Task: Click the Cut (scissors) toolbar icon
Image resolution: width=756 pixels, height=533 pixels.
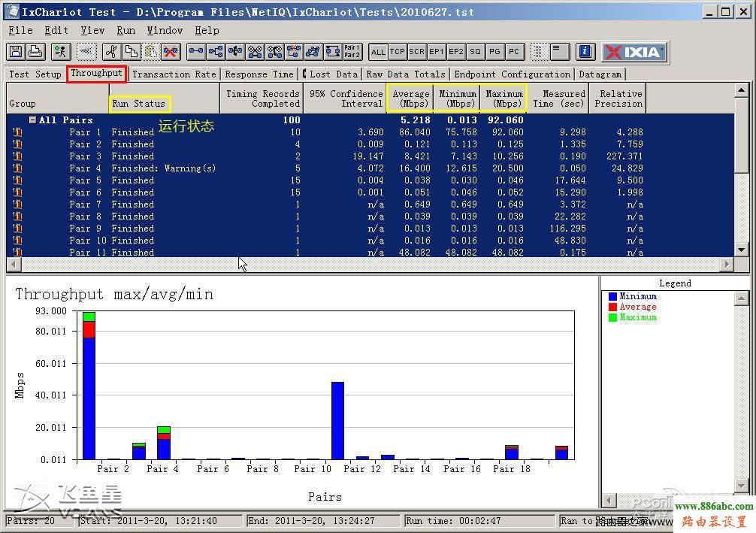Action: coord(111,52)
